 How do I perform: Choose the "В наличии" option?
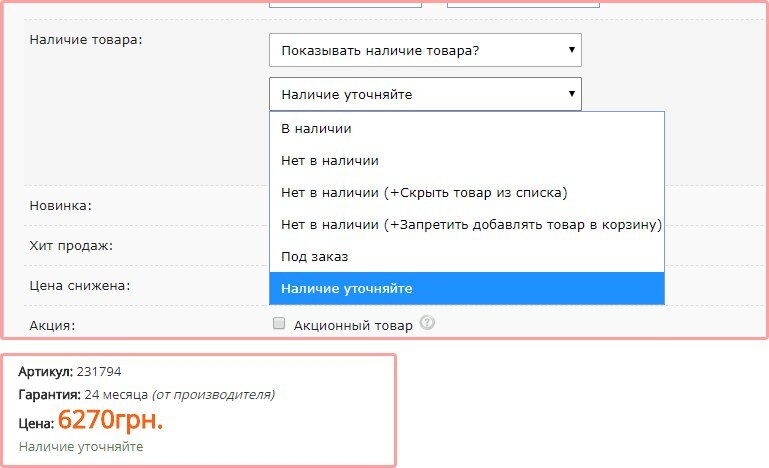[316, 129]
